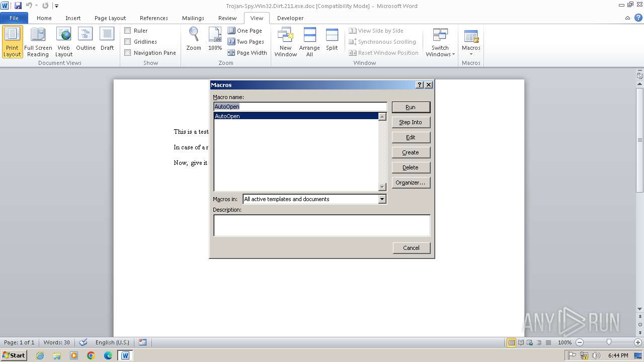The height and width of the screenshot is (362, 644).
Task: Click macro list scroll down arrow
Action: [382, 187]
